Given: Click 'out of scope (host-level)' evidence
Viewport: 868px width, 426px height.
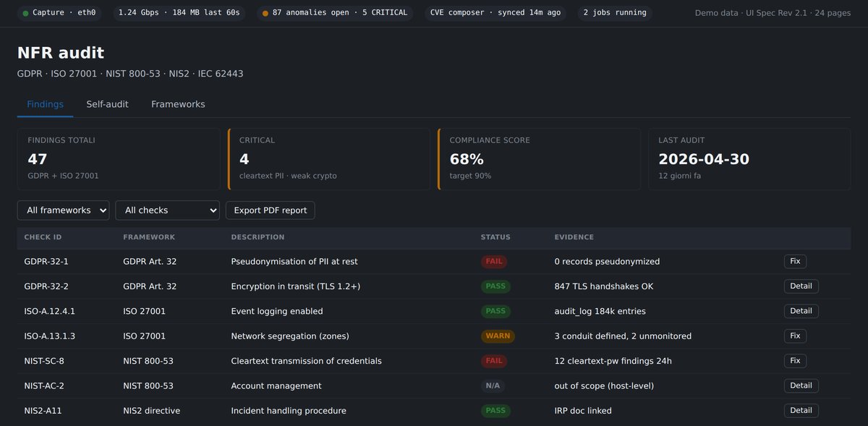Looking at the screenshot, I should (x=604, y=386).
